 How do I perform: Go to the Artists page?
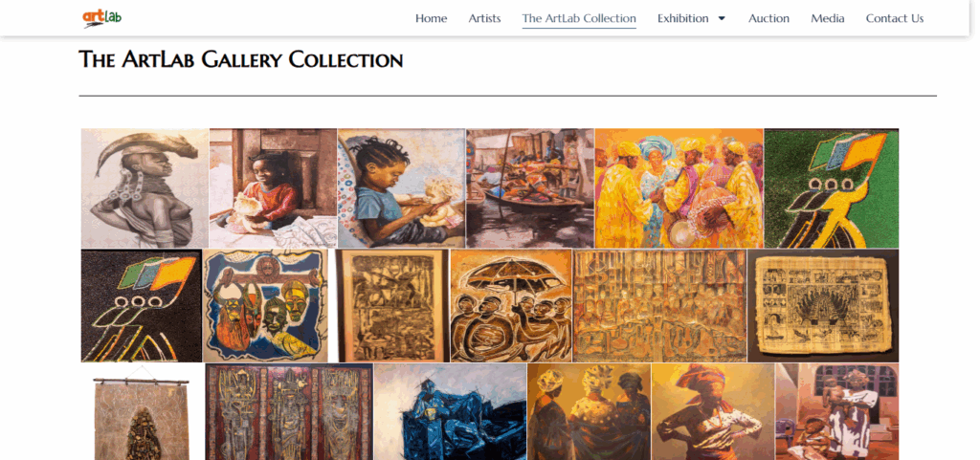pyautogui.click(x=485, y=18)
